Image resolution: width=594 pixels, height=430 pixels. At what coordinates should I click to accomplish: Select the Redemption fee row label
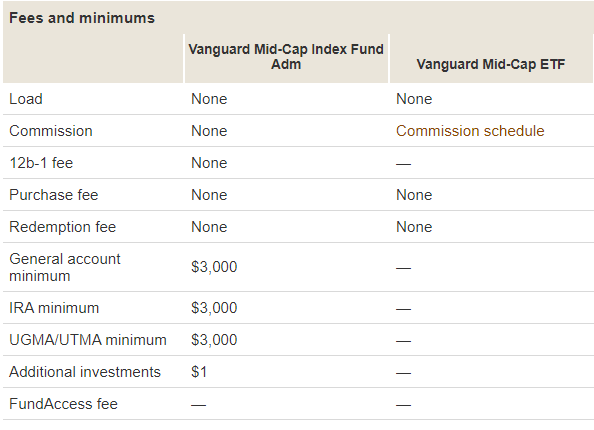pos(63,227)
